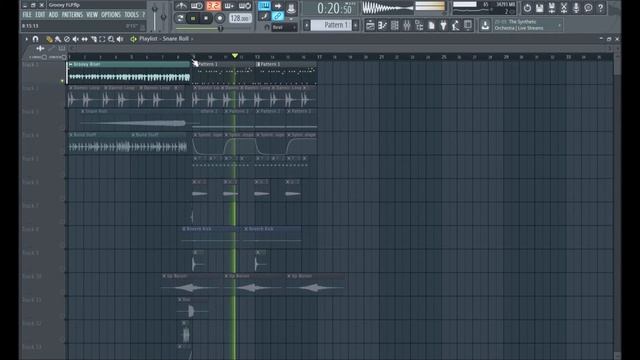Open the undo history icon
Viewport: 640px width, 360px height.
527,8
